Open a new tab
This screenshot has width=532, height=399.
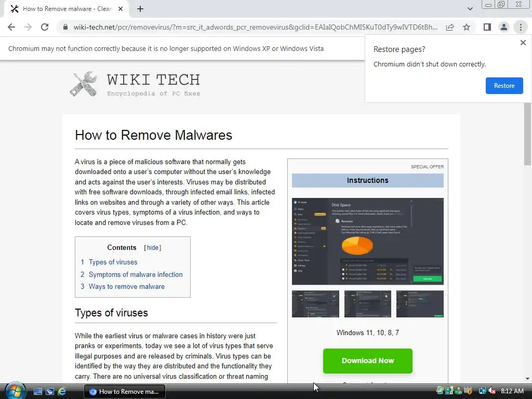coord(140,9)
